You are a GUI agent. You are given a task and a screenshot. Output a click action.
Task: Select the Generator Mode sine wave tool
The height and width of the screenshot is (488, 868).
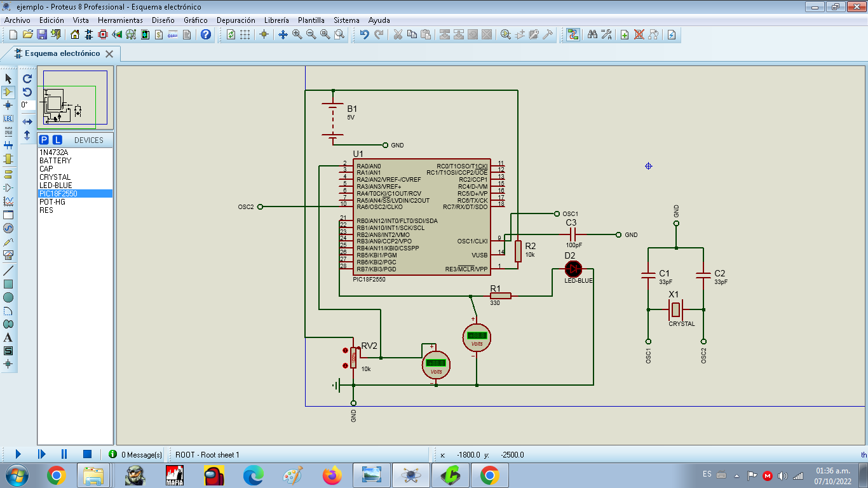pos(8,228)
